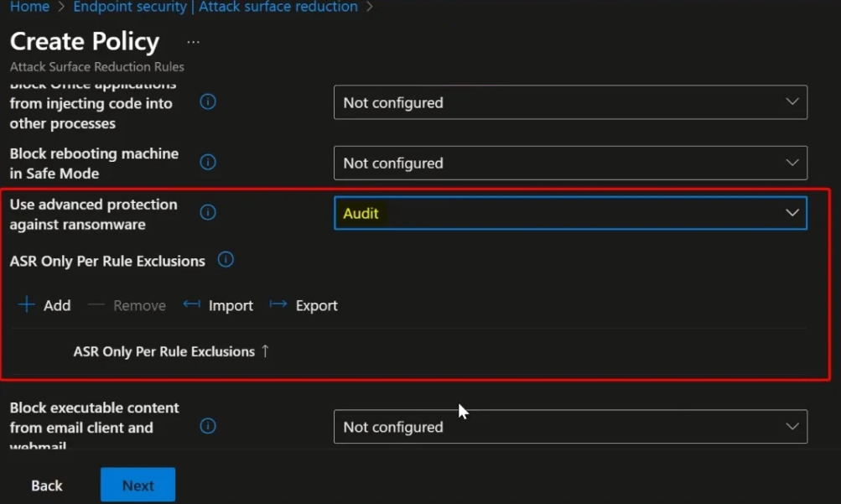Click the plus Add icon

pyautogui.click(x=26, y=304)
